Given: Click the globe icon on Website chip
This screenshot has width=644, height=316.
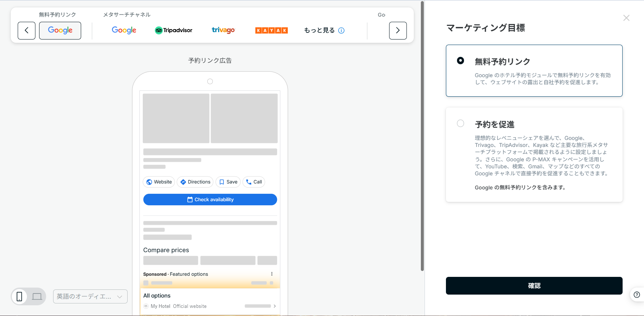Looking at the screenshot, I should pos(149,182).
